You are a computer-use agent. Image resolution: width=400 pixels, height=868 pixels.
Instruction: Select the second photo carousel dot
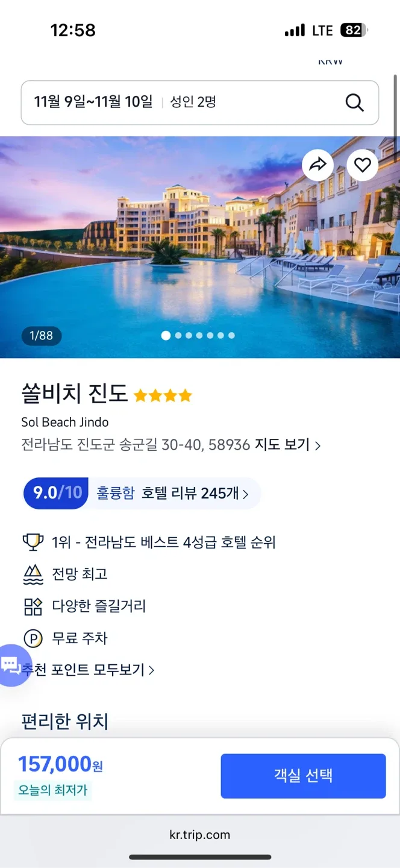pyautogui.click(x=178, y=336)
